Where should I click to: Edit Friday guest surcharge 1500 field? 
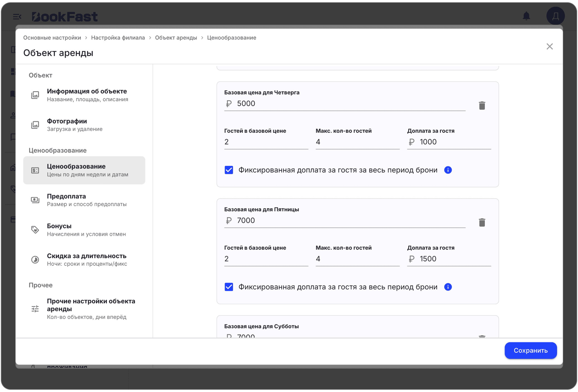pyautogui.click(x=449, y=259)
